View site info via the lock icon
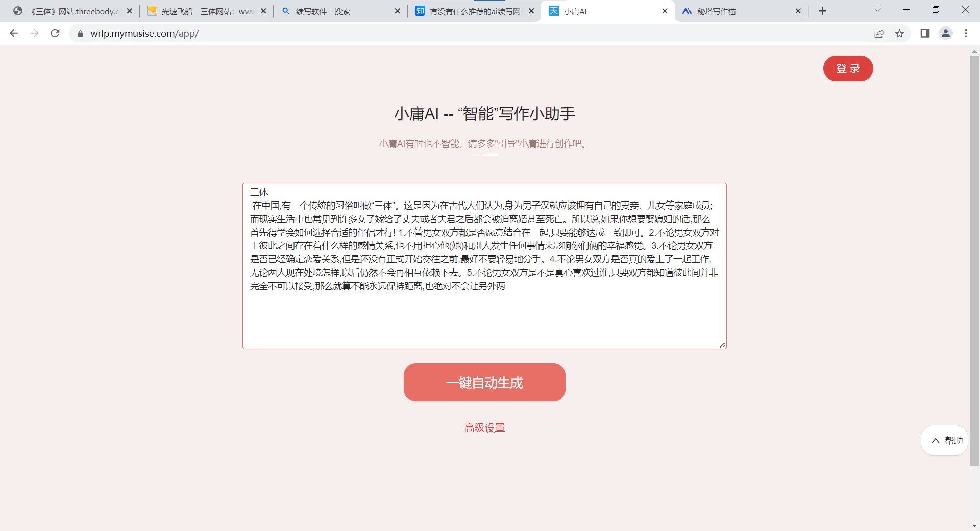The height and width of the screenshot is (531, 980). (x=80, y=34)
